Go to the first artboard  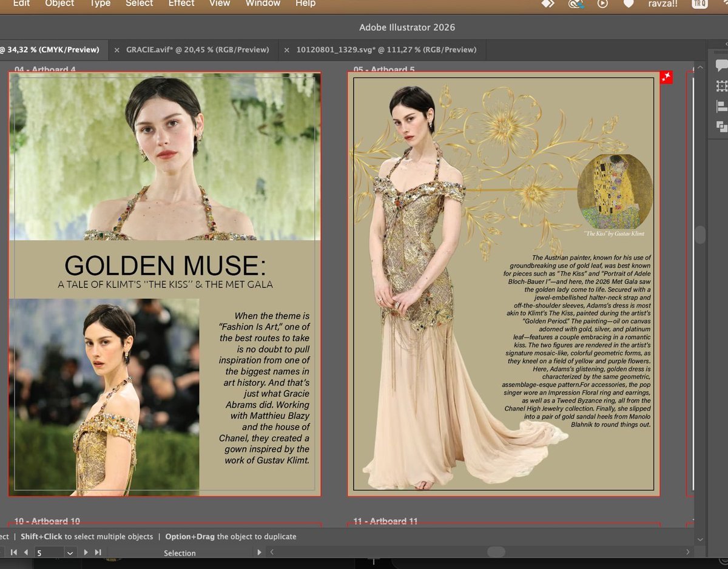pyautogui.click(x=15, y=553)
